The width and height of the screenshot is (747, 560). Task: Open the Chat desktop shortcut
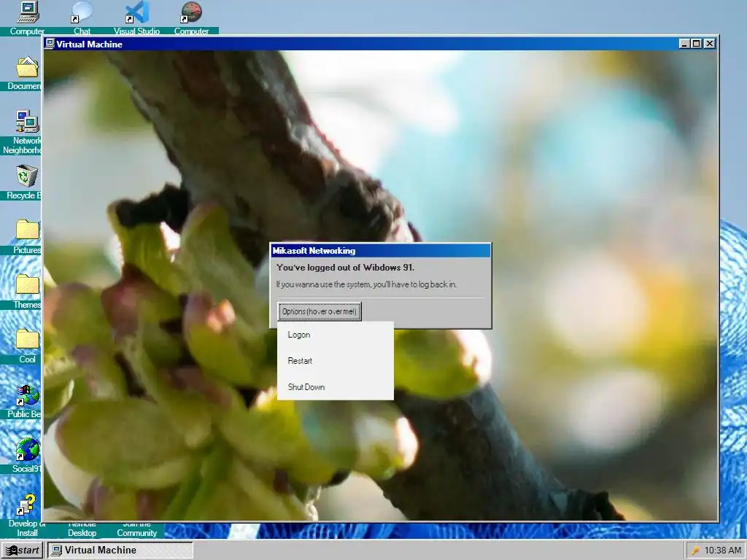pos(82,12)
